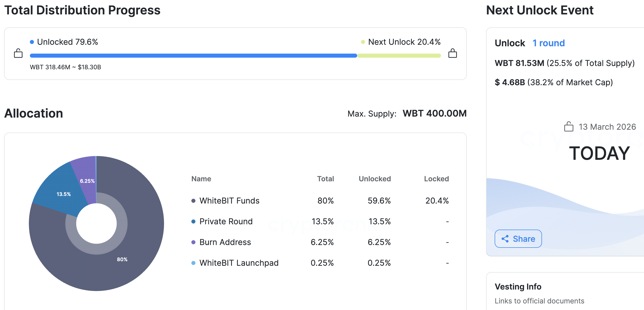Click the locked padlock icon right of progress bar
644x310 pixels.
click(453, 53)
